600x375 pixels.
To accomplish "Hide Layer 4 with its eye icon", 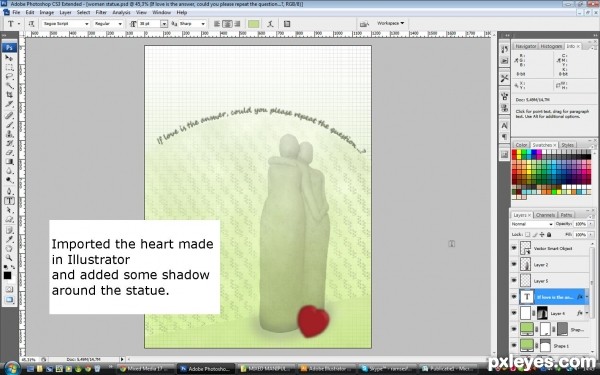I will point(514,313).
